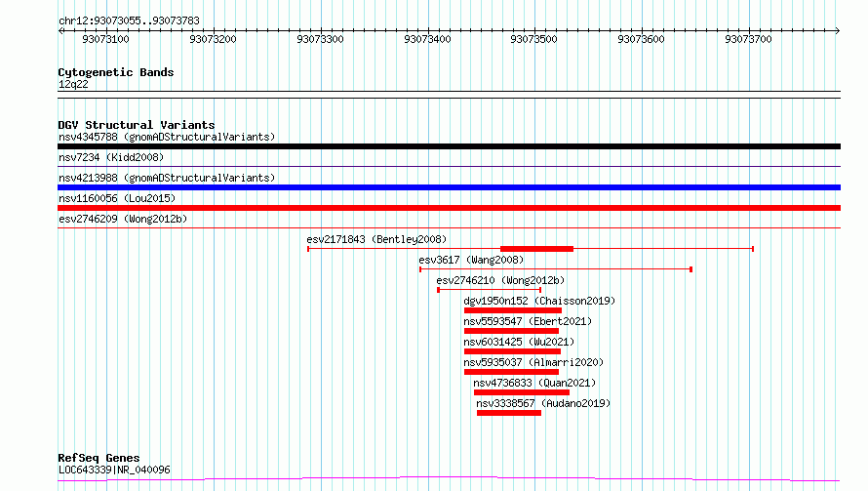Open nsv5935037 (Almarri2020) variant label
Viewport: 868px width, 491px height.
pos(533,362)
